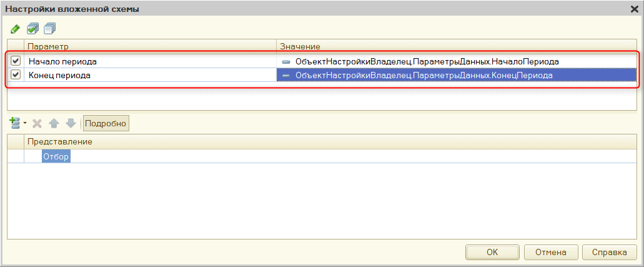Viewport: 644px width, 267px height.
Task: Open help with the Справка button
Action: [x=609, y=252]
